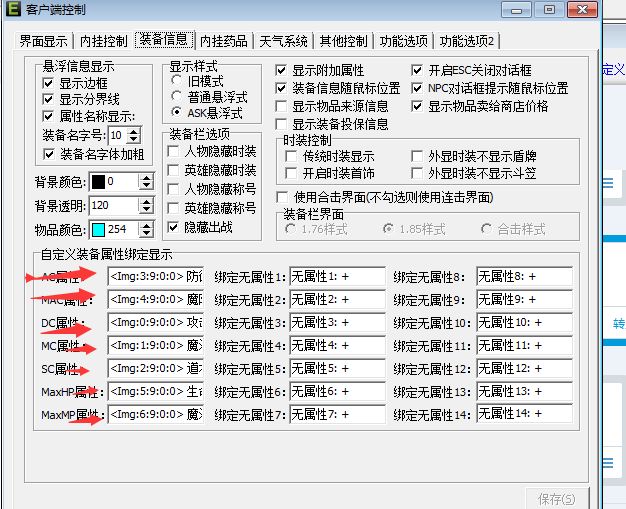The width and height of the screenshot is (626, 509).
Task: Toggle 属性名称显示 checkbox
Action: pyautogui.click(x=48, y=116)
